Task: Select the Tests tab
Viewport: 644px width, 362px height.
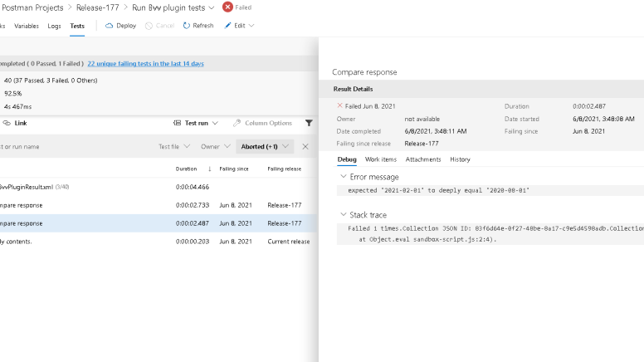Action: [x=77, y=26]
